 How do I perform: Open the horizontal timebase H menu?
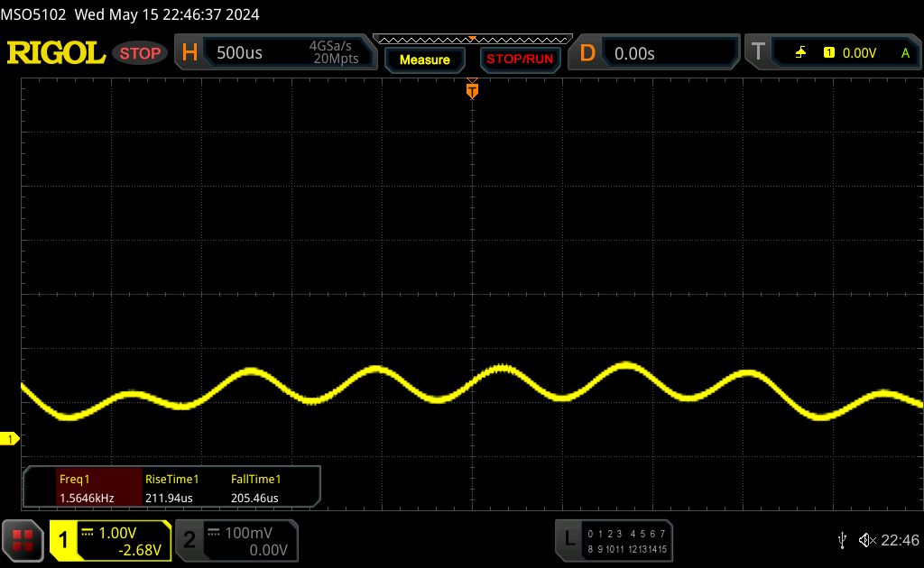(x=189, y=53)
